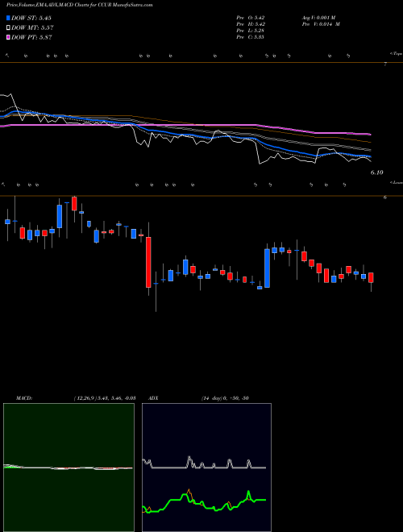Click the white DOW MT legend swatch

[x=8, y=28]
